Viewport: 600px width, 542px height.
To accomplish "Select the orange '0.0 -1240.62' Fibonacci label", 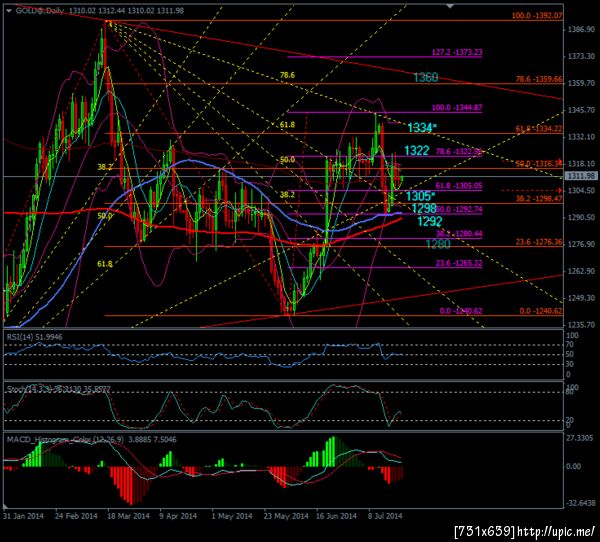I will (x=541, y=311).
